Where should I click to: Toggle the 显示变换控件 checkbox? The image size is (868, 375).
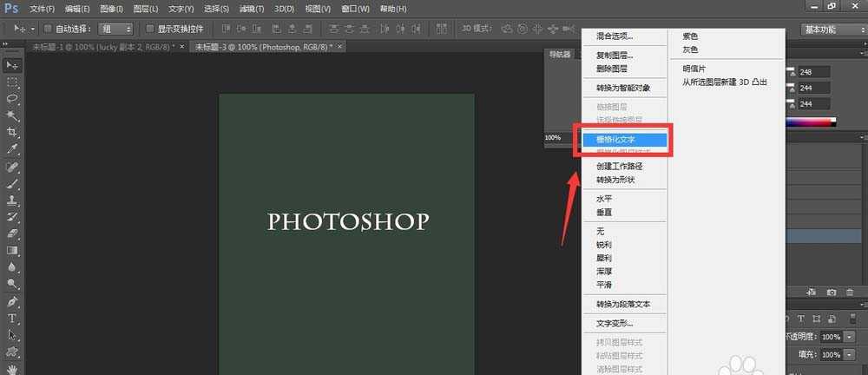pyautogui.click(x=150, y=29)
